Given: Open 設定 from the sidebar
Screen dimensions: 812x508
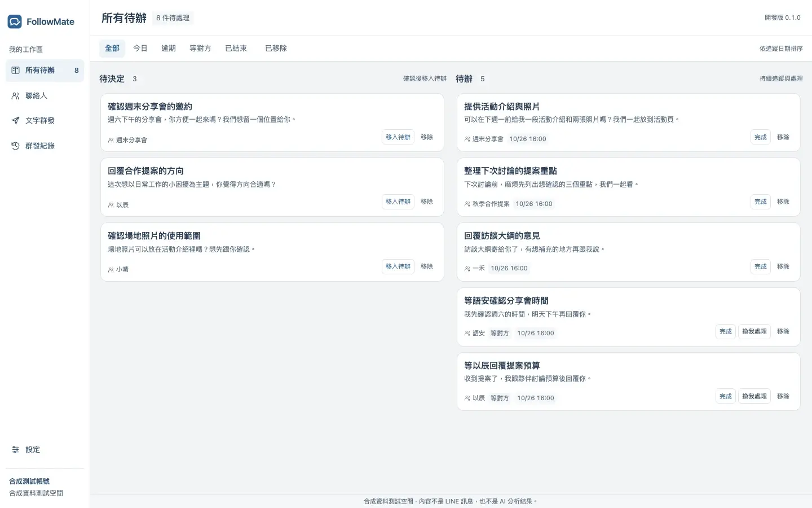Looking at the screenshot, I should click(45, 450).
